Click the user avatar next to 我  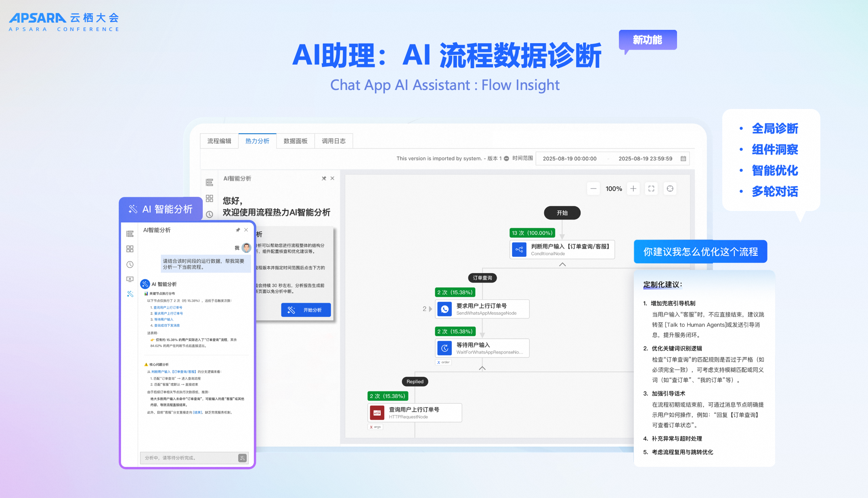pyautogui.click(x=246, y=247)
